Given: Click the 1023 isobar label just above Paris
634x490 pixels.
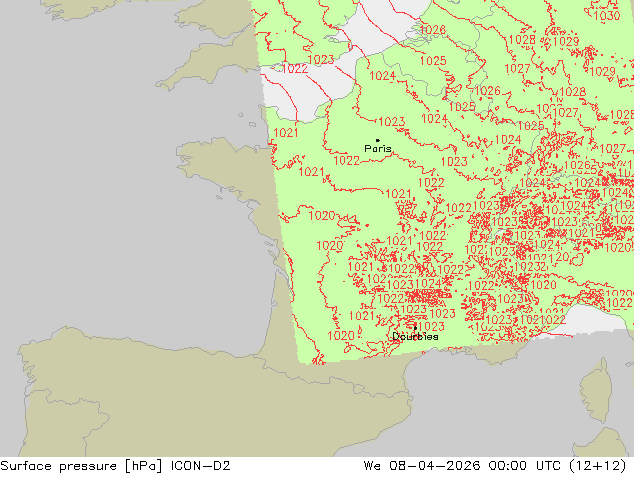Looking at the screenshot, I should coord(392,122).
